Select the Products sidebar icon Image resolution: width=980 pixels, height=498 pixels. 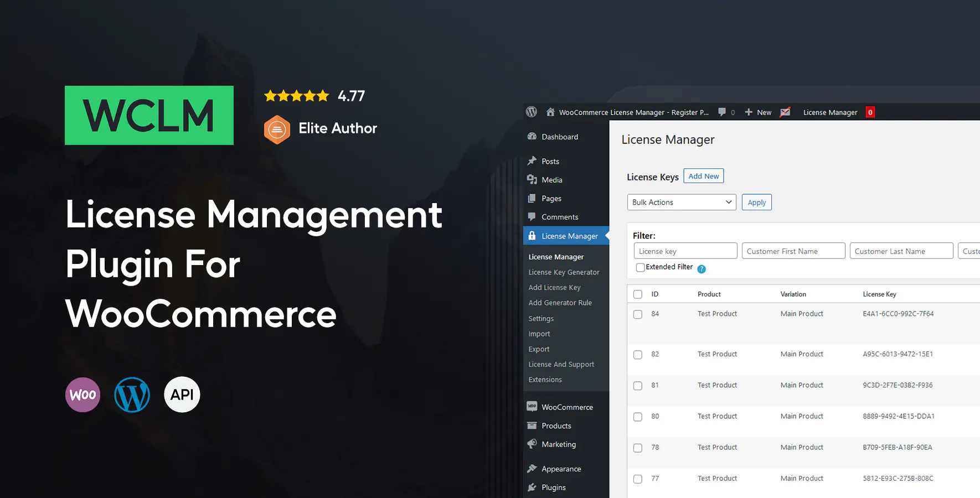pyautogui.click(x=532, y=426)
